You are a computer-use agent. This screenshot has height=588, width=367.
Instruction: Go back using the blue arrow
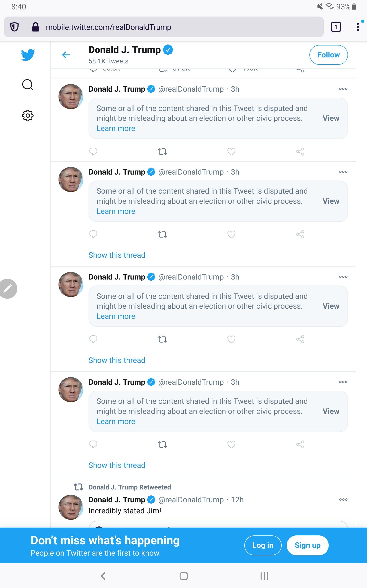coord(66,55)
